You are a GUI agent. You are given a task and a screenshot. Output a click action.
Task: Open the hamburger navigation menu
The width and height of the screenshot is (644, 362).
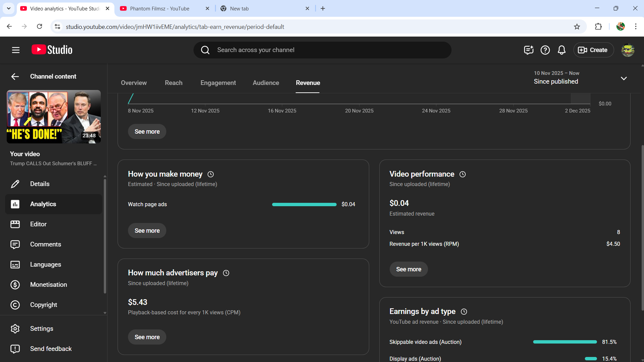pos(15,50)
